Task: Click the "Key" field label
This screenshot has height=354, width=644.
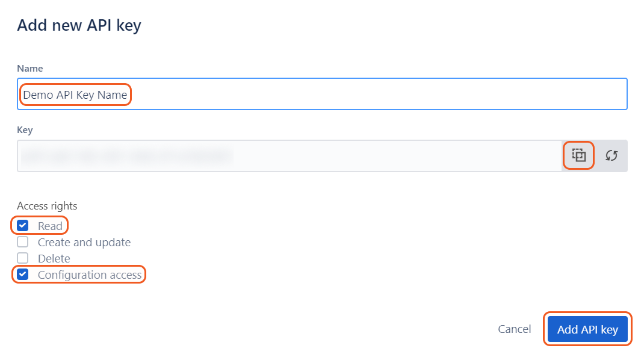Action: point(25,130)
